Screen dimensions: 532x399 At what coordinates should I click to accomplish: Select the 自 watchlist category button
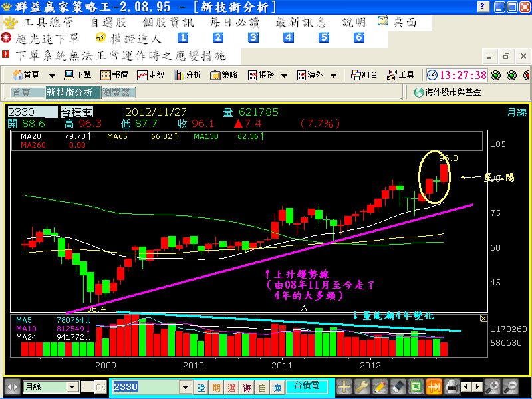[262, 387]
